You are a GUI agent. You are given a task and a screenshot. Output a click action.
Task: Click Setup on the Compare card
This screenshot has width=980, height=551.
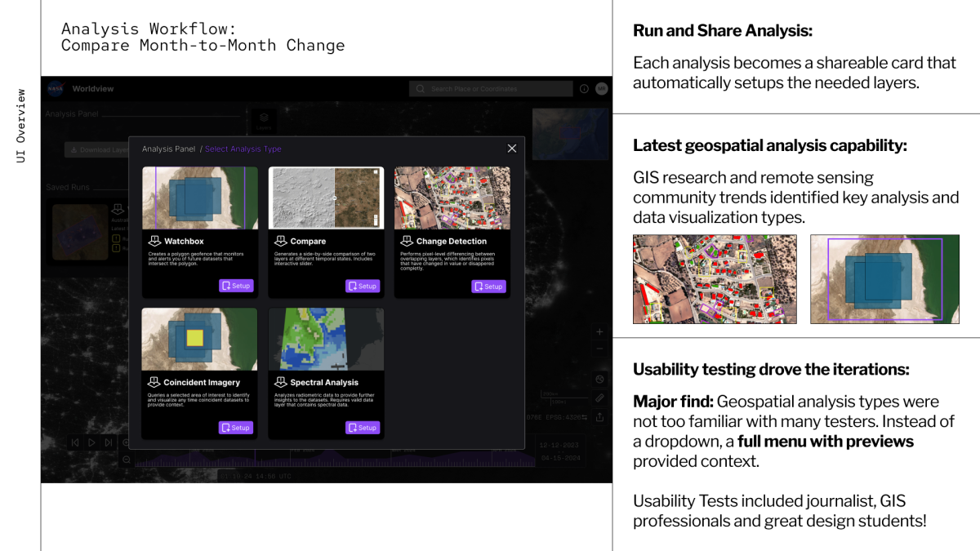pyautogui.click(x=363, y=287)
